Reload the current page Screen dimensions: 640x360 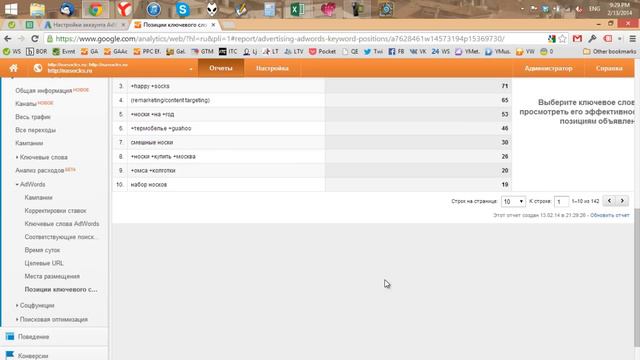[x=35, y=39]
